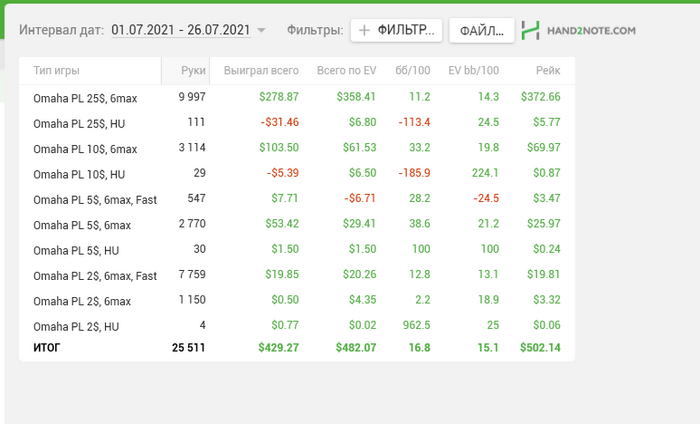Click EV bb/100 value 14.3
Image resolution: width=700 pixels, height=424 pixels.
488,97
